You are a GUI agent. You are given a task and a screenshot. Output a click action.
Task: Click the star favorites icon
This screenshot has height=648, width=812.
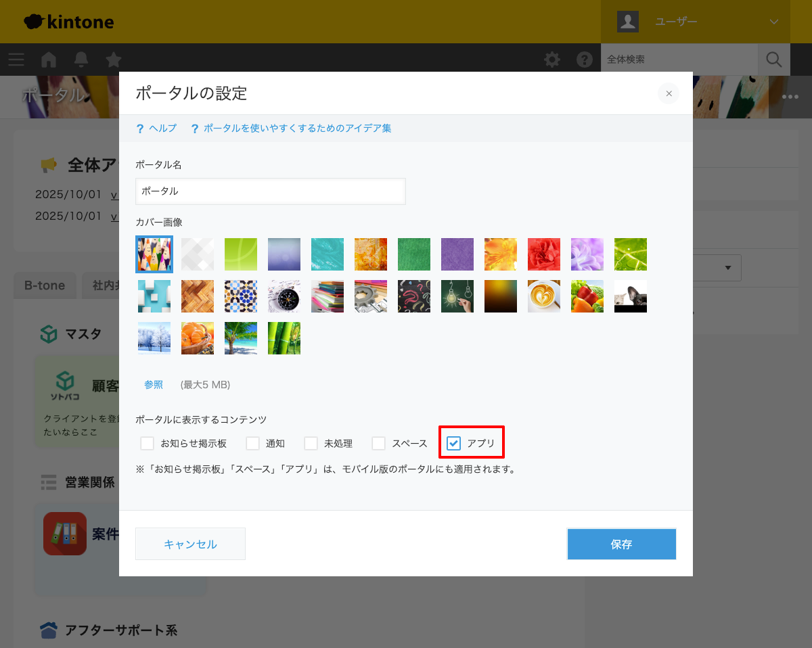coord(113,60)
